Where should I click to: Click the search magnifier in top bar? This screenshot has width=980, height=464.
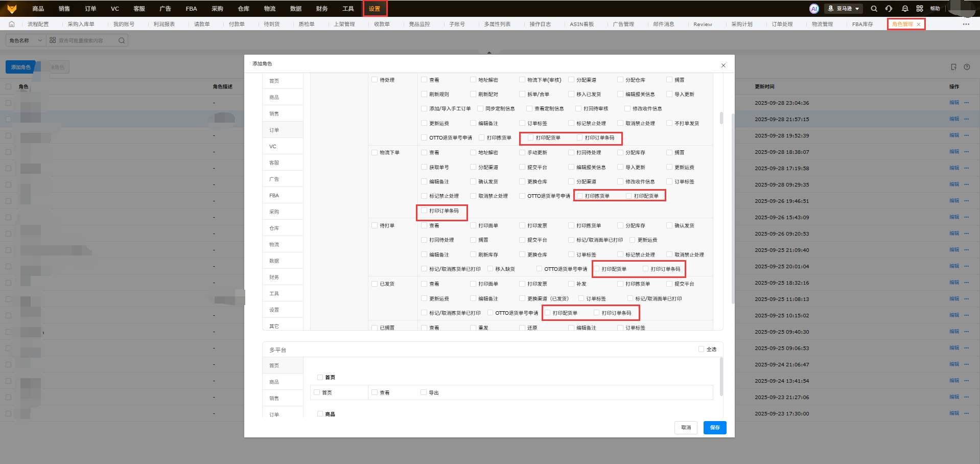pos(874,9)
